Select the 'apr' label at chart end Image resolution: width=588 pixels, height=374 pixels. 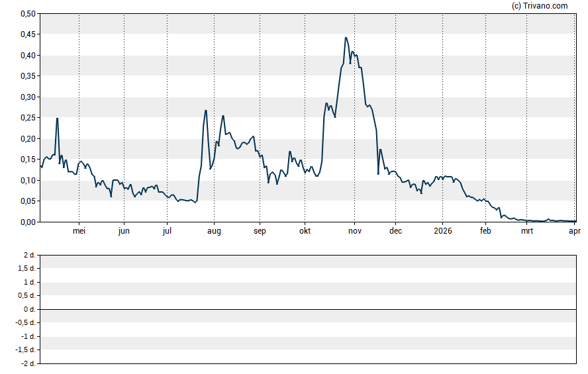tap(575, 231)
